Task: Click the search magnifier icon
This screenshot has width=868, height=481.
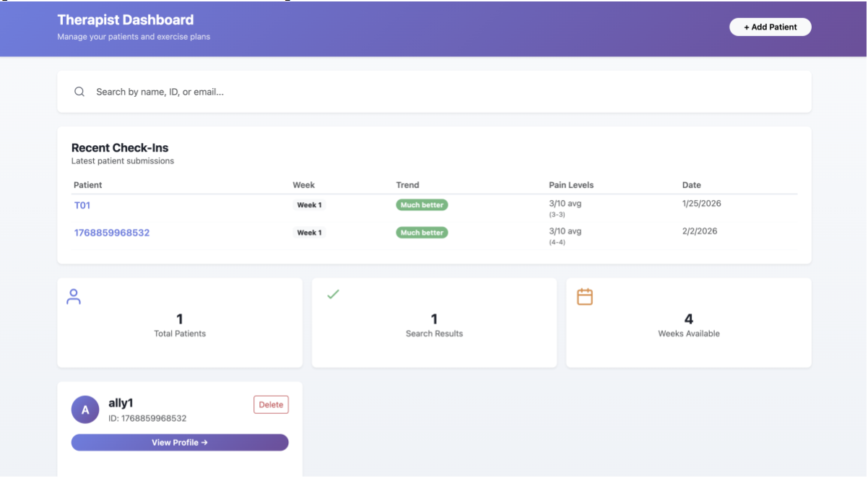Action: click(79, 92)
